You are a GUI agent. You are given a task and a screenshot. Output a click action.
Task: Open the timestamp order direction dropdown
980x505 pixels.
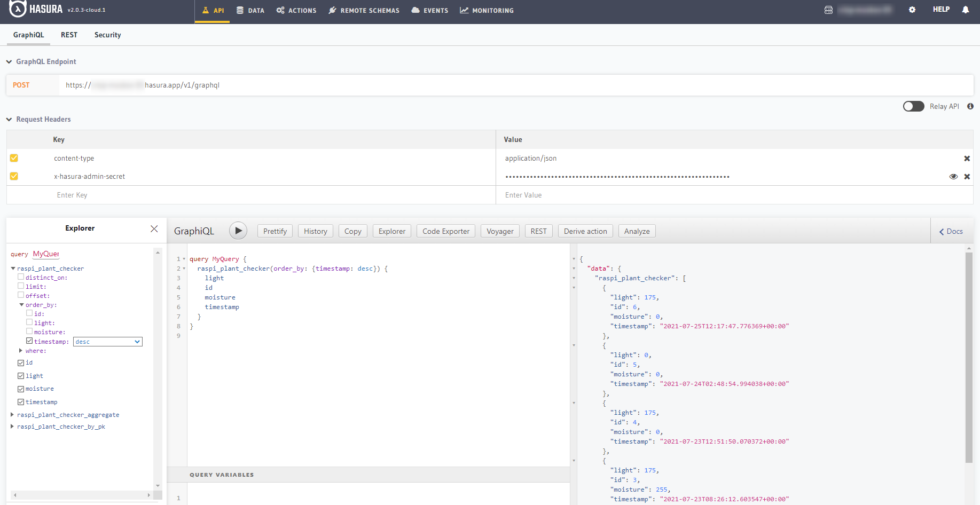107,342
